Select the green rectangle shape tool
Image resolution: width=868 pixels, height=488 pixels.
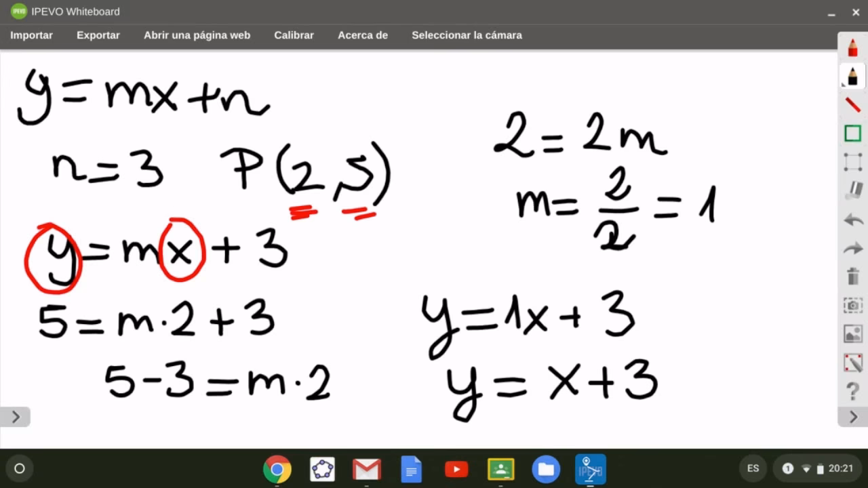(852, 134)
